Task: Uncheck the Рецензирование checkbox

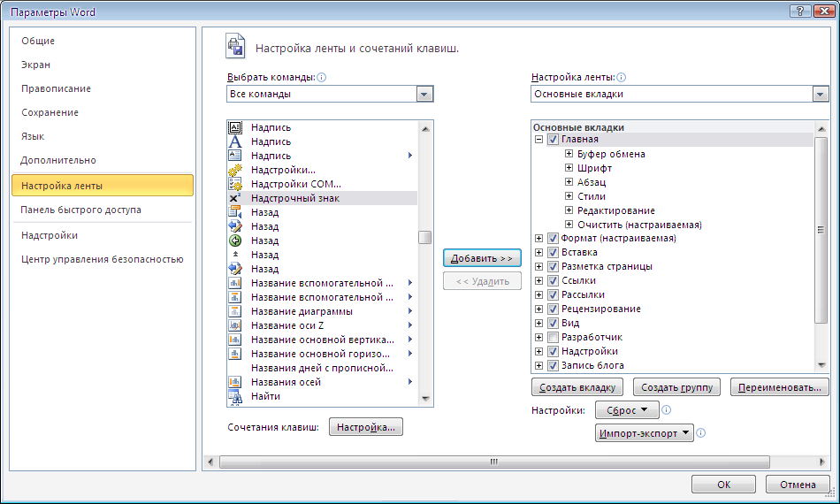Action: click(x=553, y=309)
